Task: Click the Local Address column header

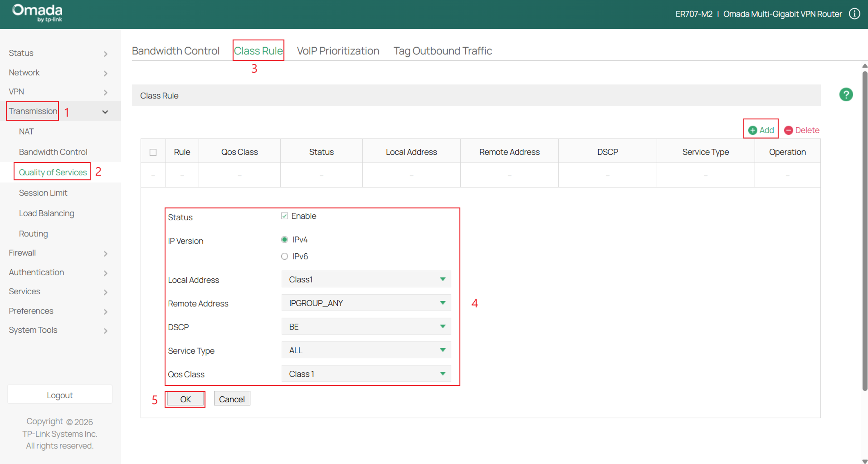Action: (411, 152)
